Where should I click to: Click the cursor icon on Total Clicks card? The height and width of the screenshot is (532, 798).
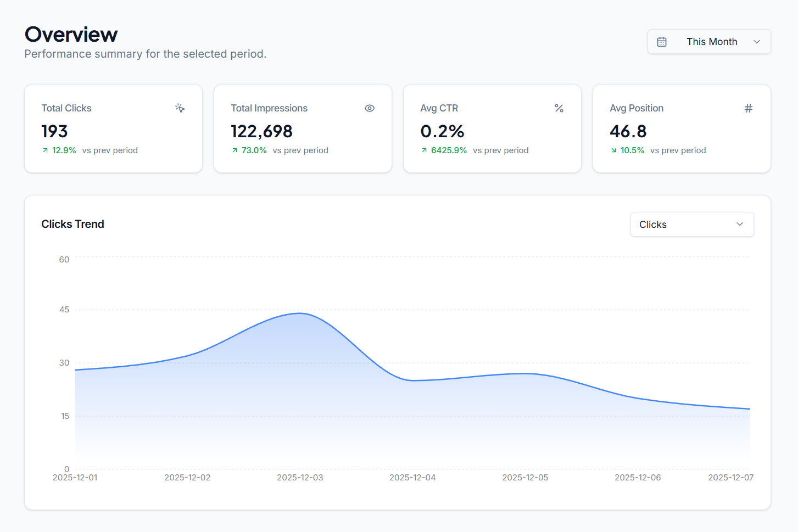point(180,108)
